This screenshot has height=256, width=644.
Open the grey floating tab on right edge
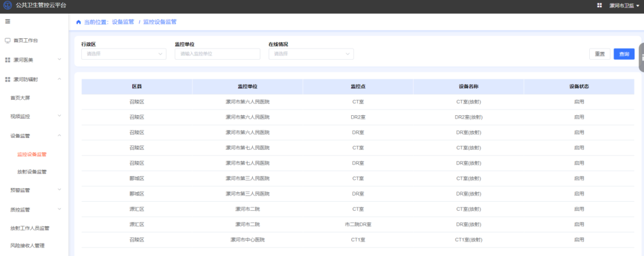coord(641,57)
